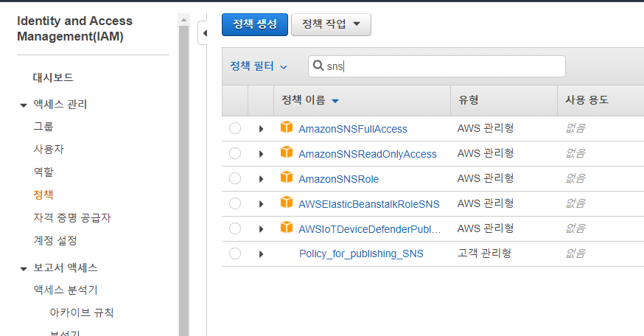This screenshot has height=336, width=644.
Task: Click 고객 관리형 type cell
Action: click(x=484, y=253)
